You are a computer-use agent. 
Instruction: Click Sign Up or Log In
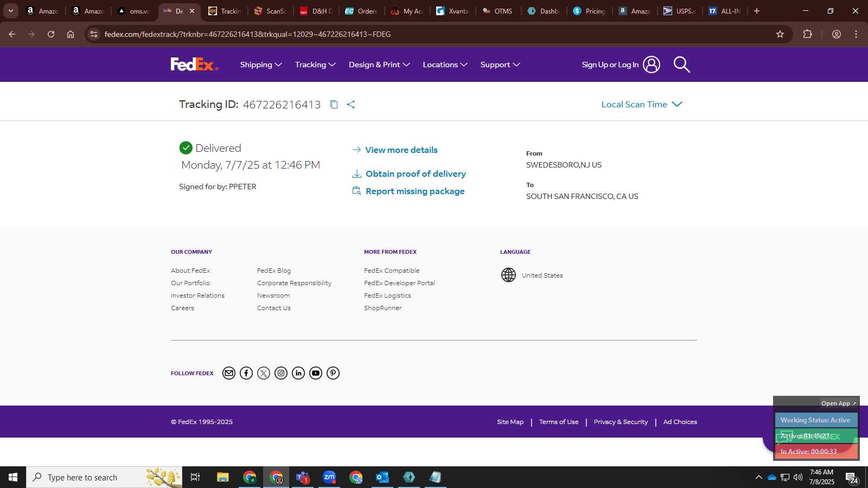tap(621, 65)
